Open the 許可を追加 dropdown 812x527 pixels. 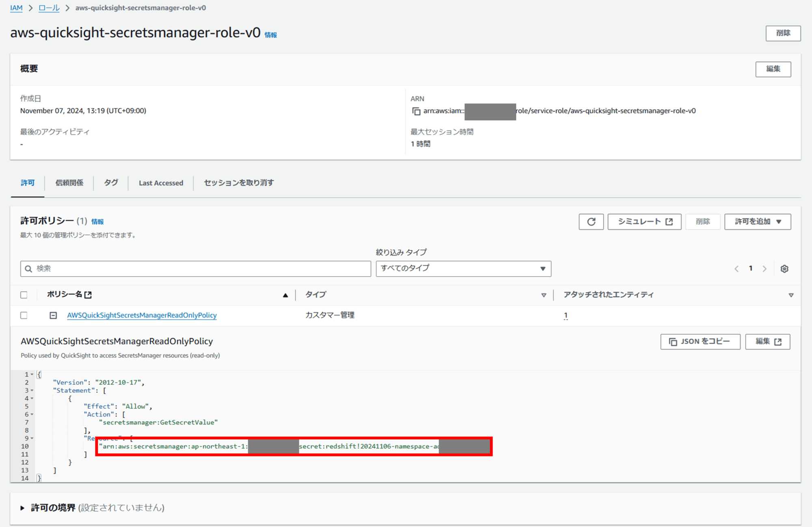click(x=758, y=222)
